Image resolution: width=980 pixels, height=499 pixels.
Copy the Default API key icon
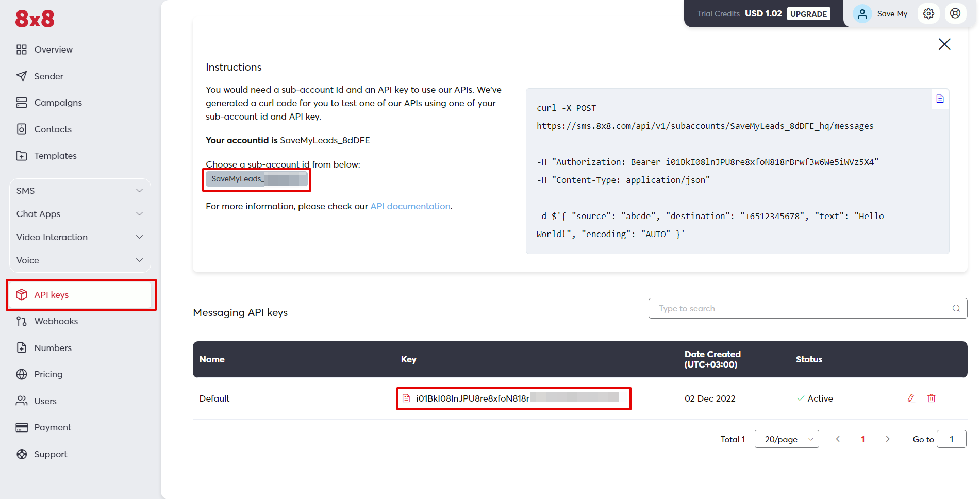coord(406,398)
